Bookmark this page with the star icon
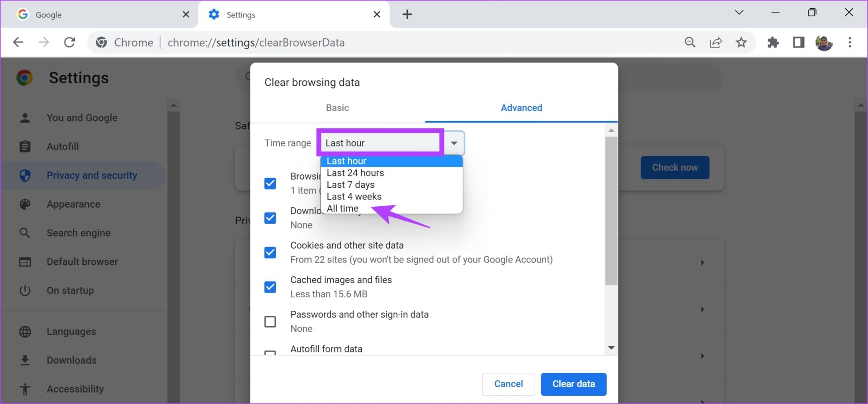 tap(741, 43)
